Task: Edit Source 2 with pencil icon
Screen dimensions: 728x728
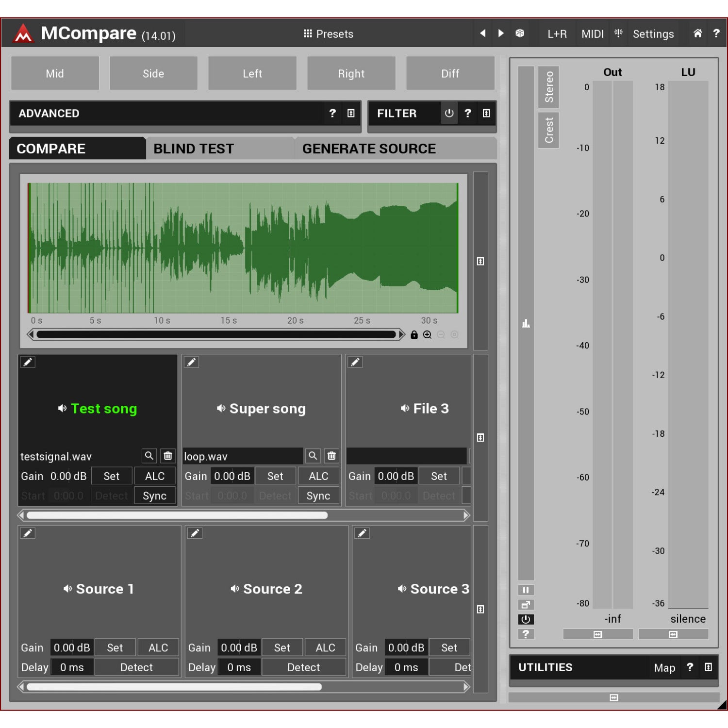Action: pos(195,533)
